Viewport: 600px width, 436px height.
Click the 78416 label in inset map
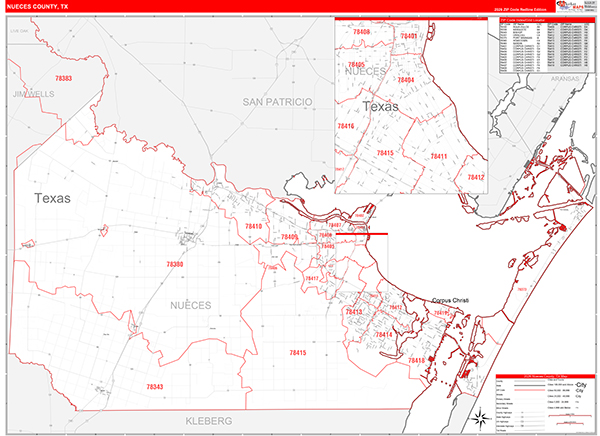point(346,126)
